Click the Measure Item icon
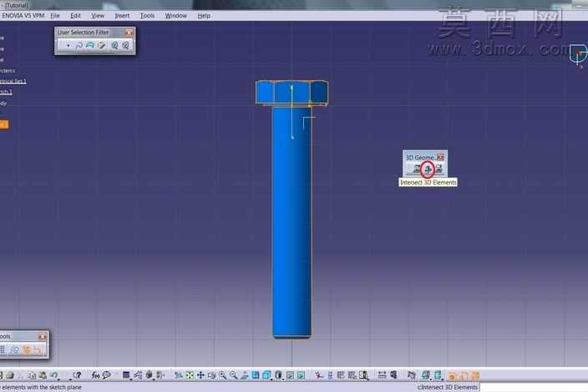This screenshot has height=392, width=588. 393,375
